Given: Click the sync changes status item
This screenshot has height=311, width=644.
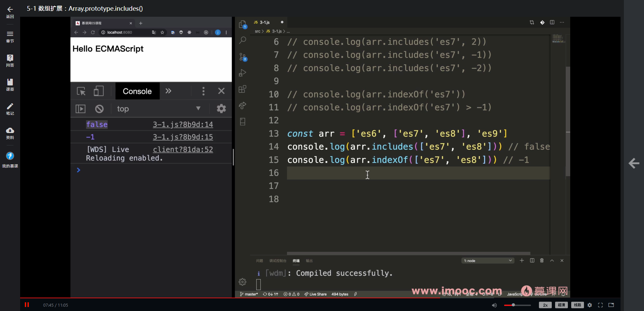Looking at the screenshot, I should pos(270,294).
